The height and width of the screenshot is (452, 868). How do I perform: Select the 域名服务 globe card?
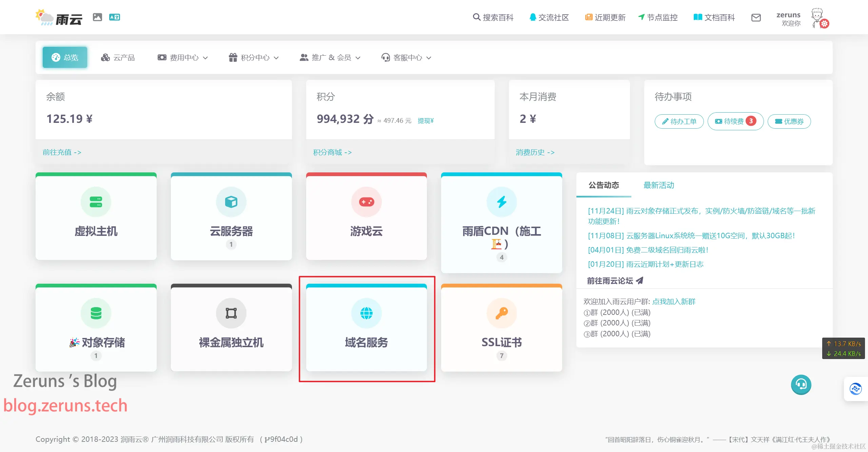[366, 327]
